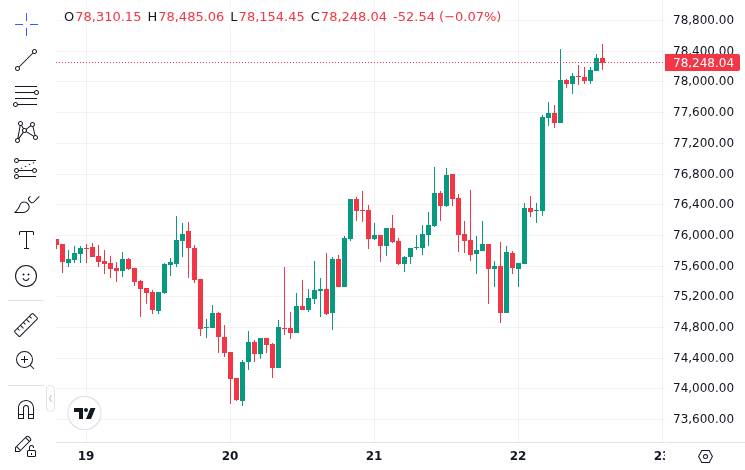Open the Fibonacci retracement tool
Viewport: 745px width, 470px height.
[26, 96]
